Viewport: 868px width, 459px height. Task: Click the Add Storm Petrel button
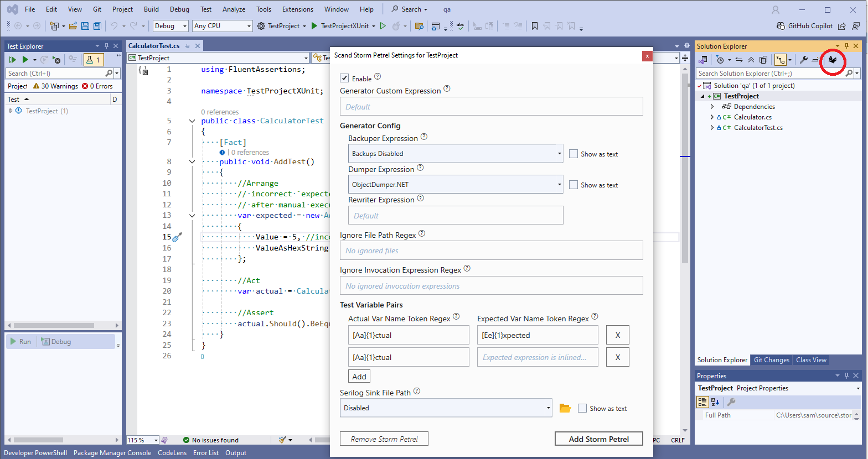coord(599,439)
